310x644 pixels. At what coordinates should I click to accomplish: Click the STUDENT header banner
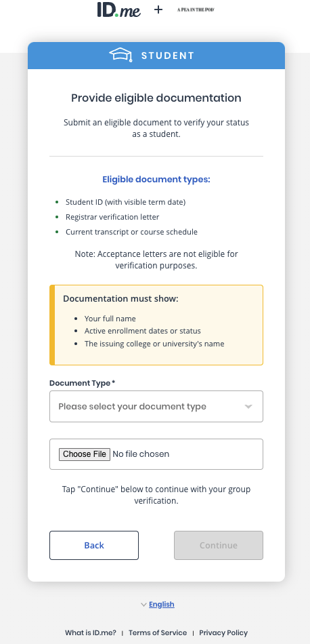coord(156,56)
